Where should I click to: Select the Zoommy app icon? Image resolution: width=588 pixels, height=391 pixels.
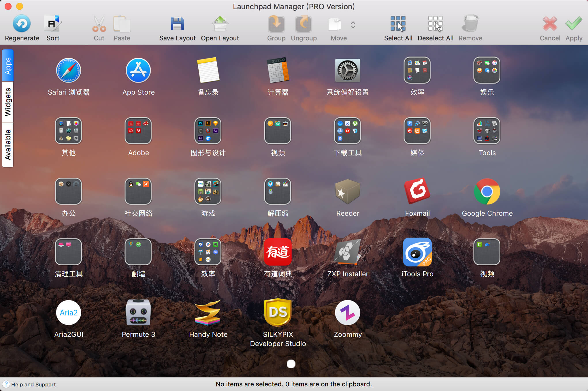[x=348, y=313]
